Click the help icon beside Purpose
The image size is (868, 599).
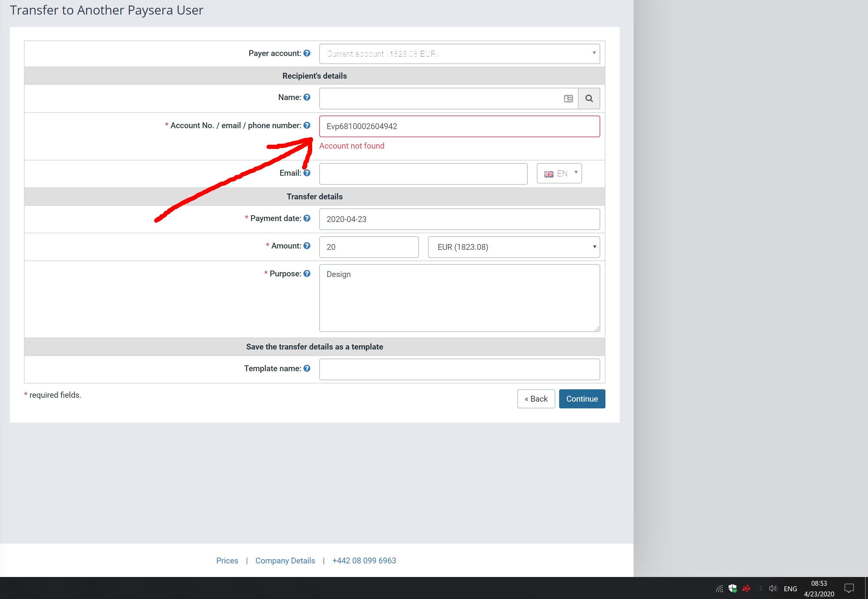[x=307, y=273]
